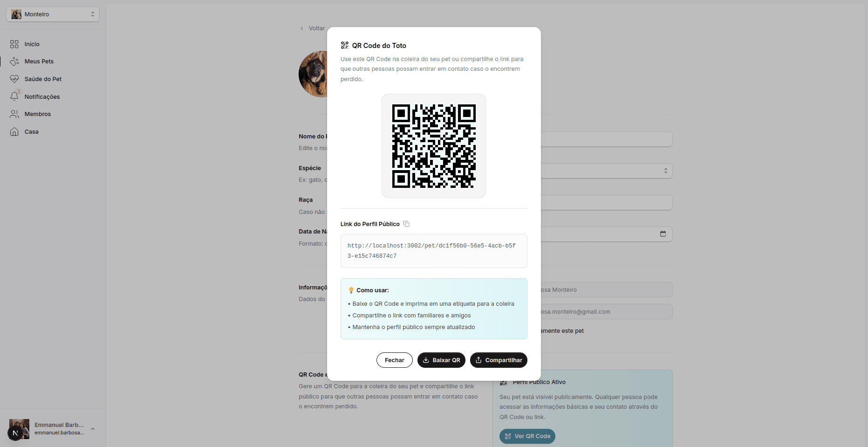Close the QR Code dialog with Fechar

point(394,360)
